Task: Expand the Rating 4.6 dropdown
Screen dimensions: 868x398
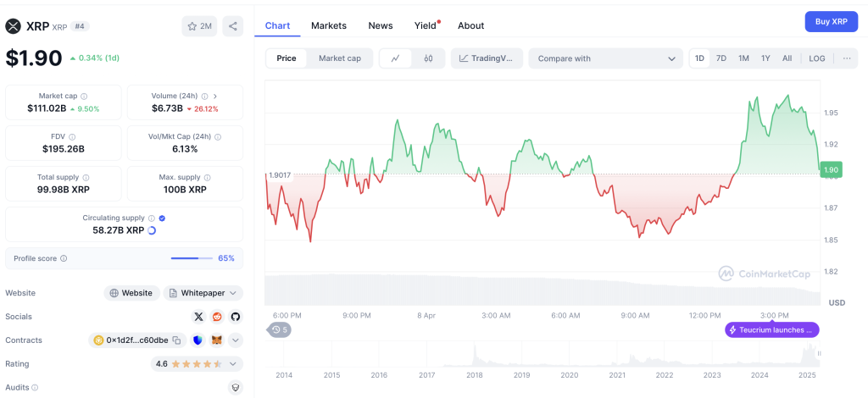Action: (197, 364)
